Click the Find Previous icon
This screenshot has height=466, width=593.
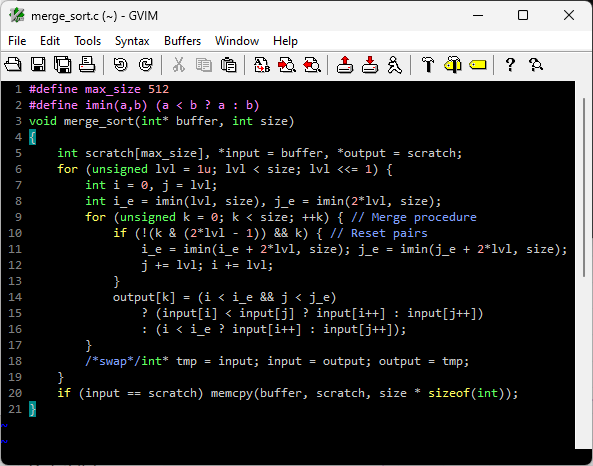click(312, 64)
